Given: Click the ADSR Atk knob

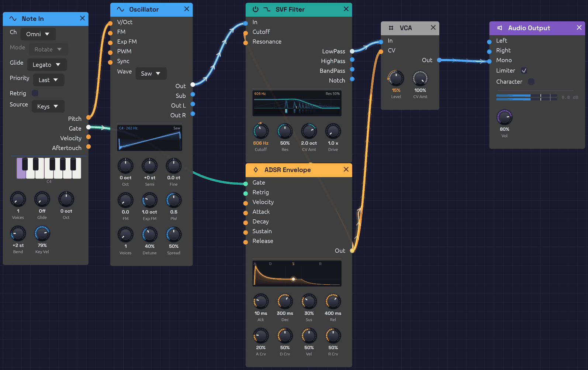Looking at the screenshot, I should [261, 301].
